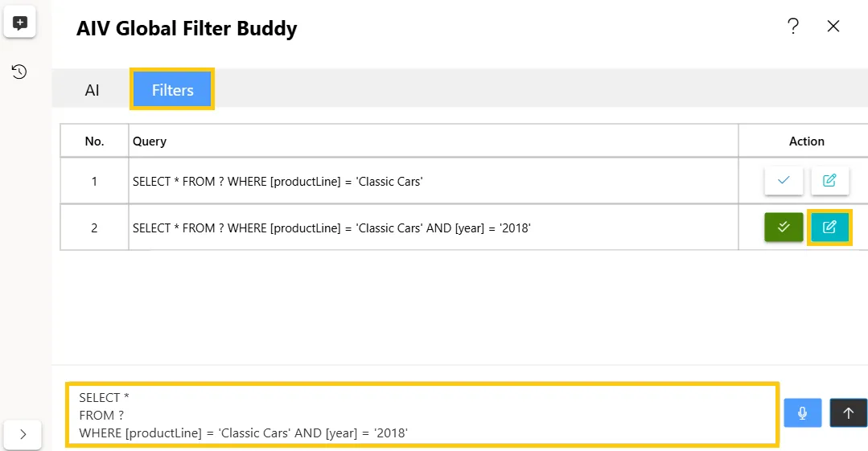Switch to the AI tab
Image resolution: width=868 pixels, height=451 pixels.
point(92,90)
